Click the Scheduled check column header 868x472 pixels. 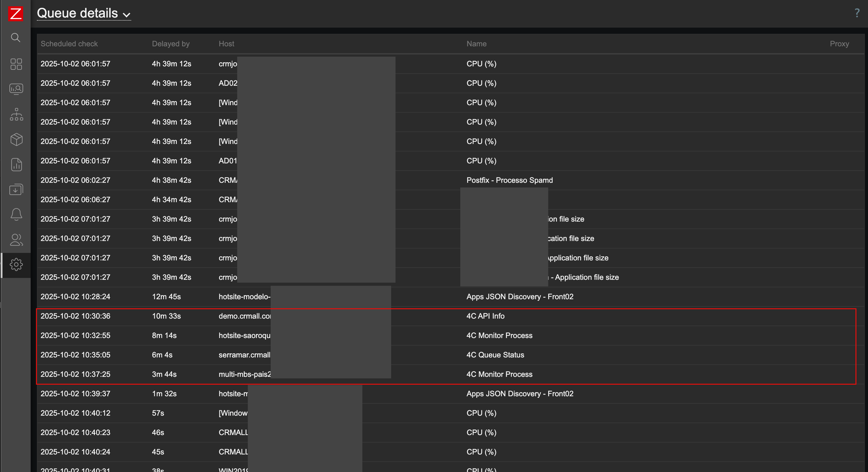pos(69,44)
